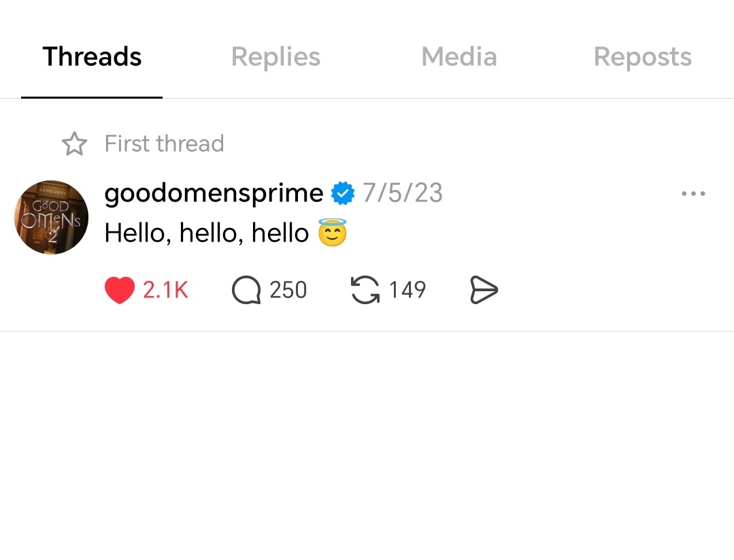
Task: Click the 7/5/23 post date
Action: (x=403, y=193)
